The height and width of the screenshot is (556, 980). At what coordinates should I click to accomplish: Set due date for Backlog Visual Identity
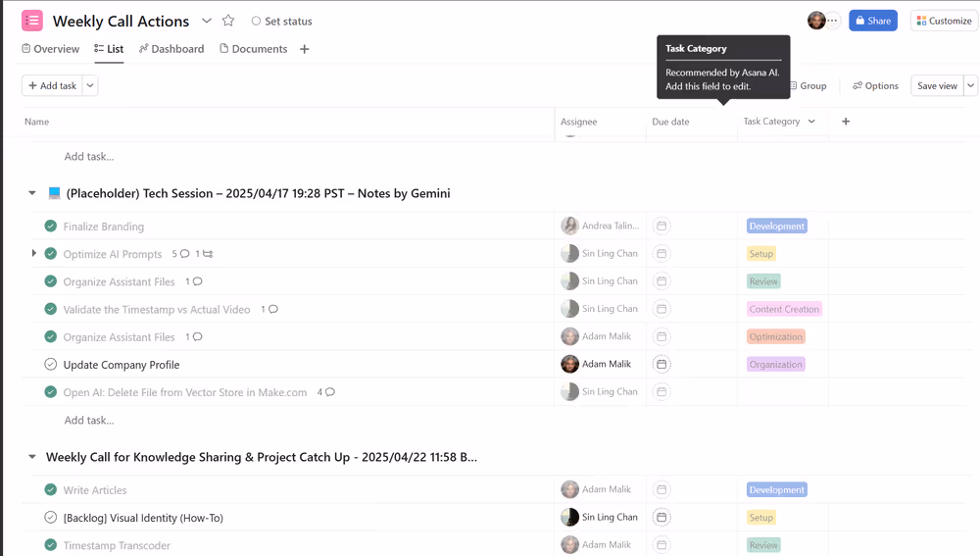pyautogui.click(x=661, y=517)
